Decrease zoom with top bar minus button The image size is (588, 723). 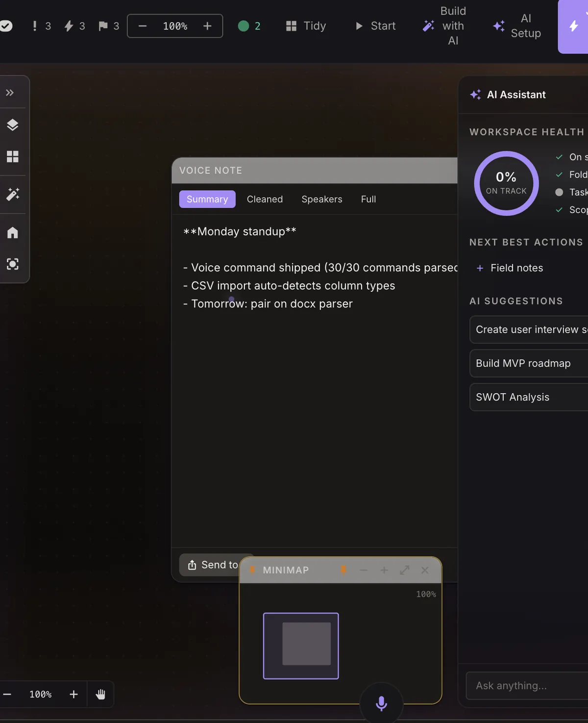143,26
